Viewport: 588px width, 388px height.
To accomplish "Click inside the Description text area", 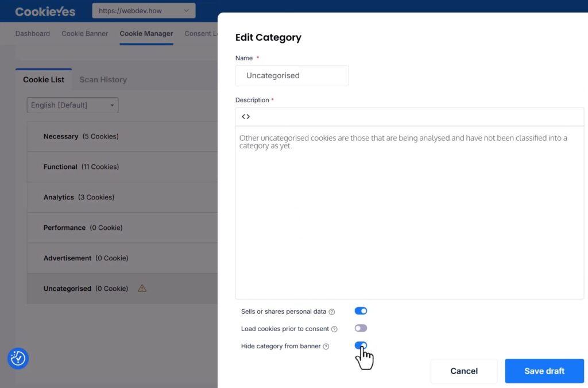I will 409,213.
